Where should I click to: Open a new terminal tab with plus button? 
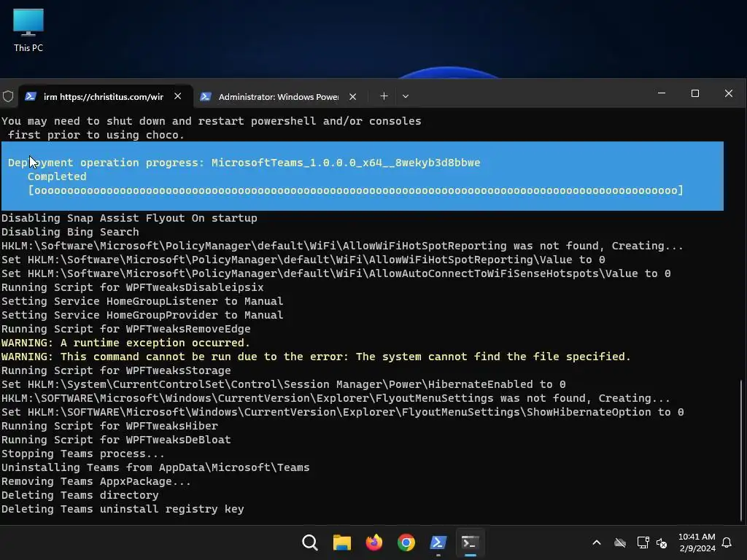[x=384, y=96]
